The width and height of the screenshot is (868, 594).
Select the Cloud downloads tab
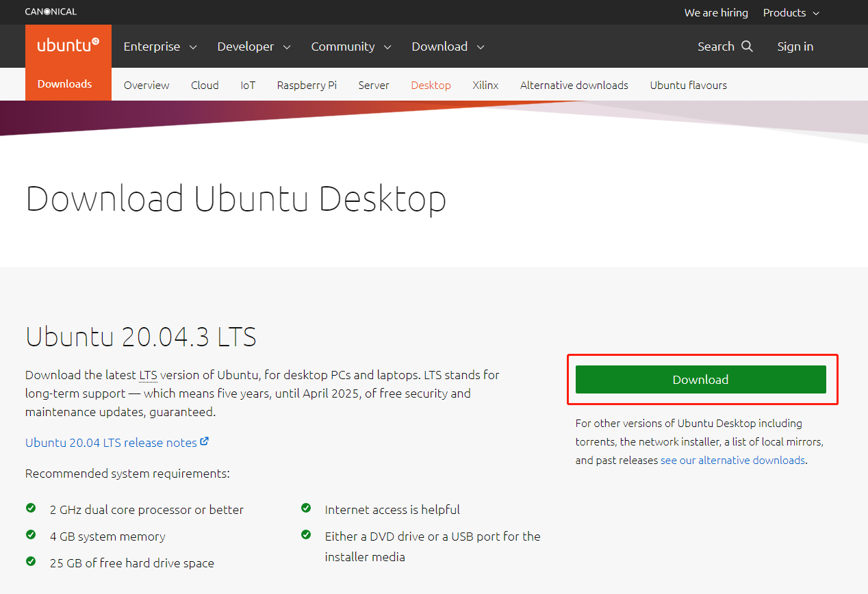[x=205, y=85]
